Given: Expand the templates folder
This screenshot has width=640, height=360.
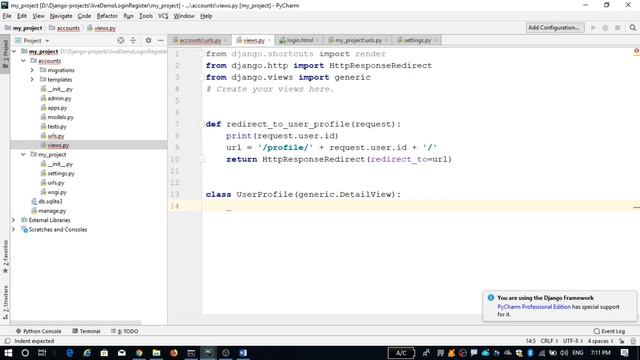Looking at the screenshot, I should tap(32, 80).
